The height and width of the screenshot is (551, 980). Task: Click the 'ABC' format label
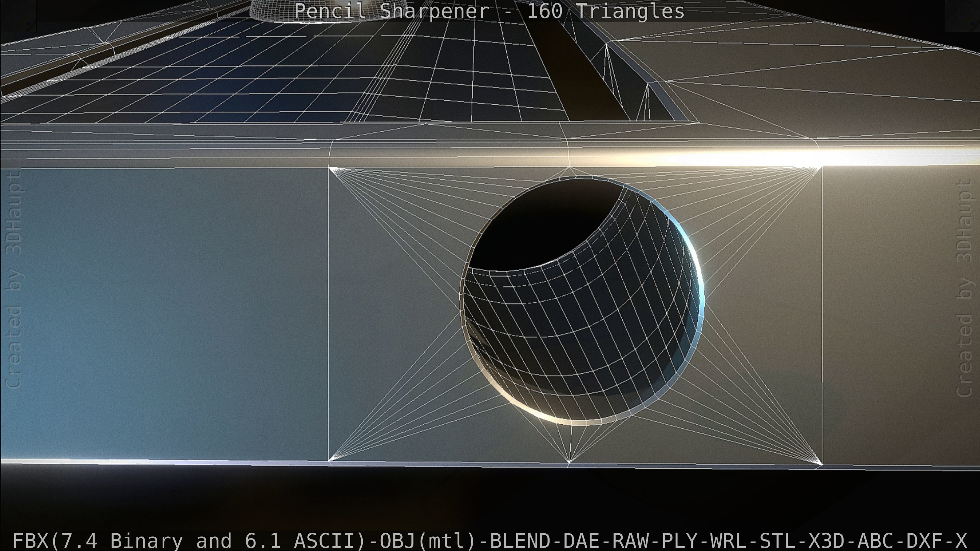click(x=876, y=541)
